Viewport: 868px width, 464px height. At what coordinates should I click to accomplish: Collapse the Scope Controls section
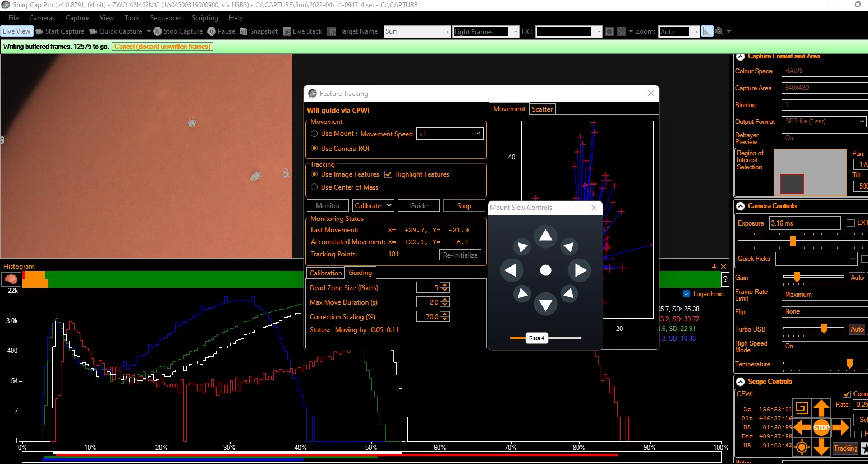point(741,382)
